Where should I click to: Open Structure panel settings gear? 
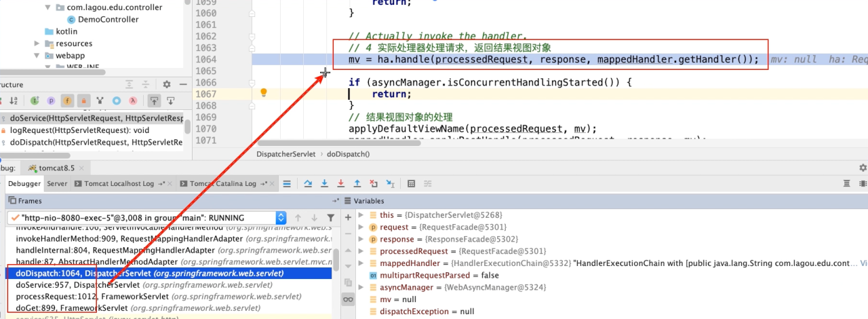click(167, 84)
